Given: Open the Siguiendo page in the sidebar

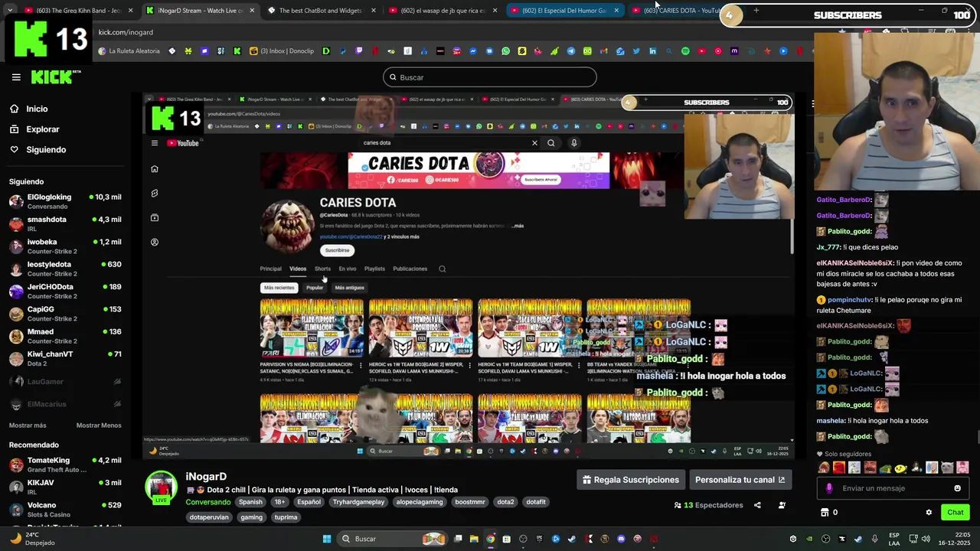Looking at the screenshot, I should (46, 149).
